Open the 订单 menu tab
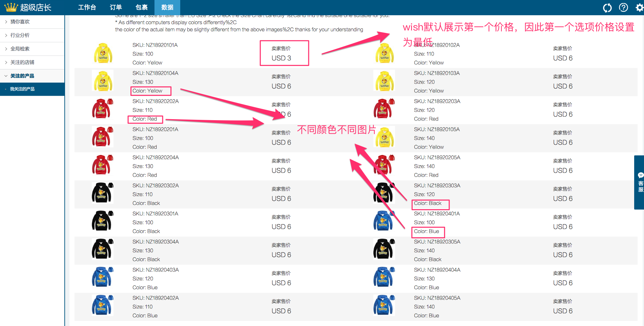 (116, 7)
